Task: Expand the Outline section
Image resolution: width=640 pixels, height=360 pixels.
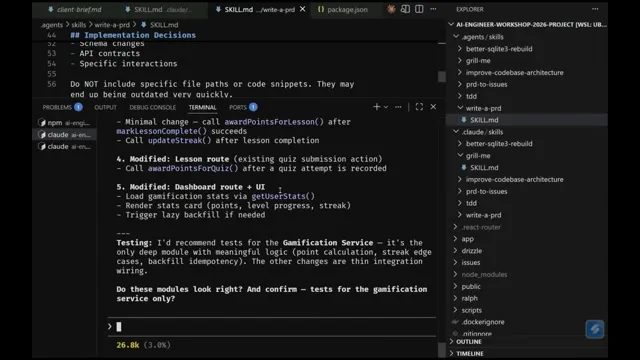Action: pos(527,342)
